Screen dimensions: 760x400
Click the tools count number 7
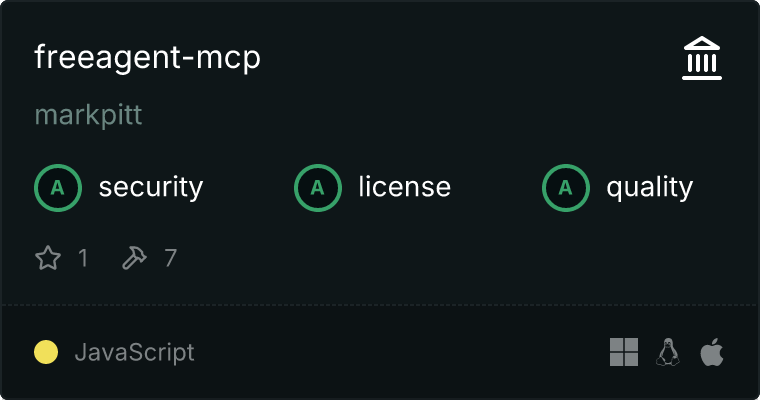(170, 258)
